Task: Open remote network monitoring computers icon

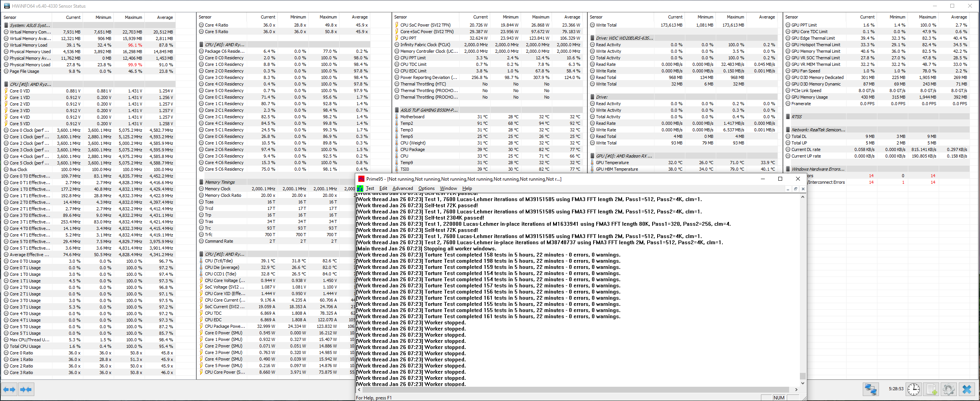Action: click(x=870, y=389)
